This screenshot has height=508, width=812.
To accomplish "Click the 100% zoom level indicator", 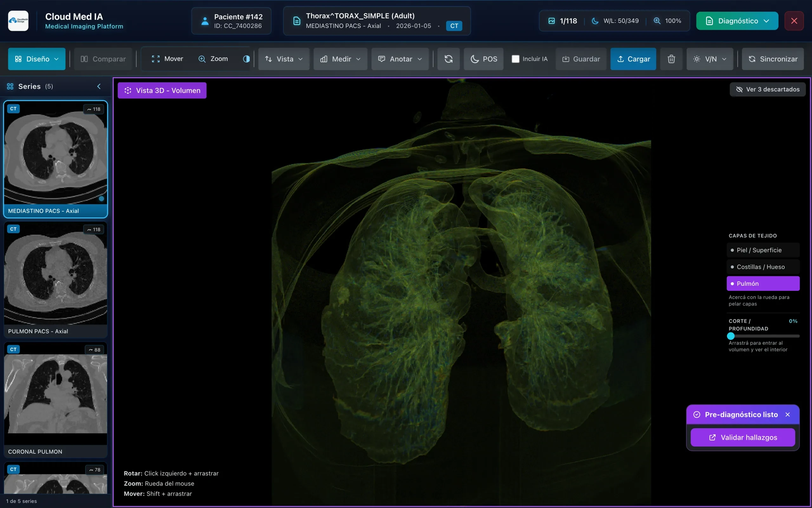I will pos(667,21).
